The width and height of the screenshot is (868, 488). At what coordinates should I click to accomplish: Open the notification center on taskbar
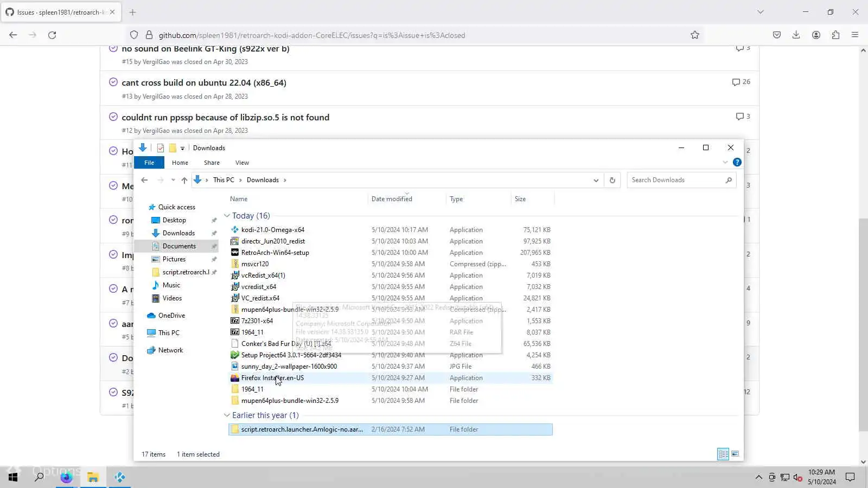coord(850,477)
